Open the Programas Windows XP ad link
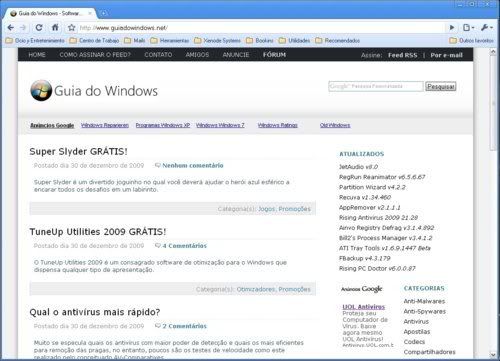500x361 pixels. 163,125
